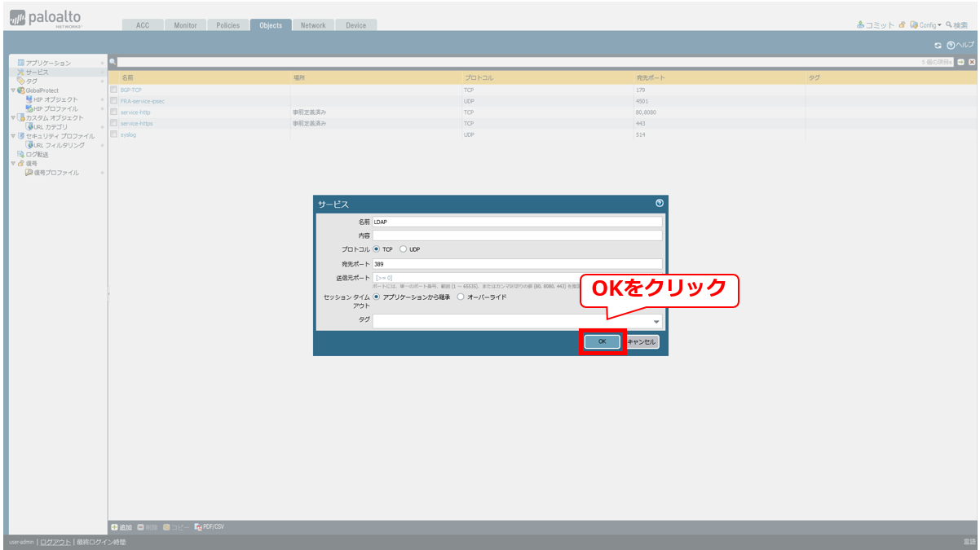Switch to the Network tab
This screenshot has width=980, height=550.
313,25
